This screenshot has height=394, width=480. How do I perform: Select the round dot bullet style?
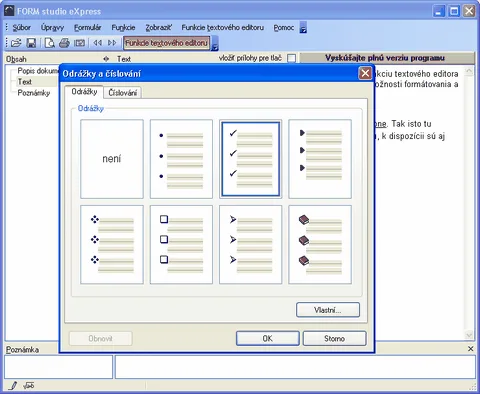(x=181, y=159)
